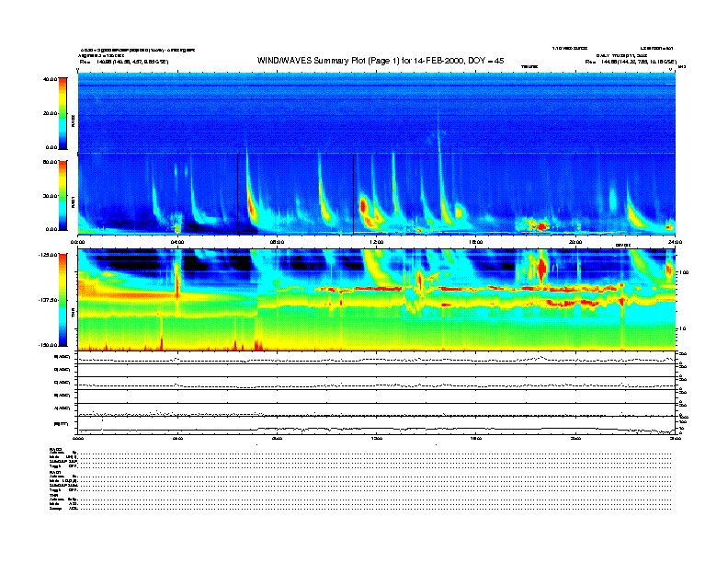Image resolution: width=728 pixels, height=563 pixels.
Task: Click the vertical TNR axis label
Action: point(74,315)
